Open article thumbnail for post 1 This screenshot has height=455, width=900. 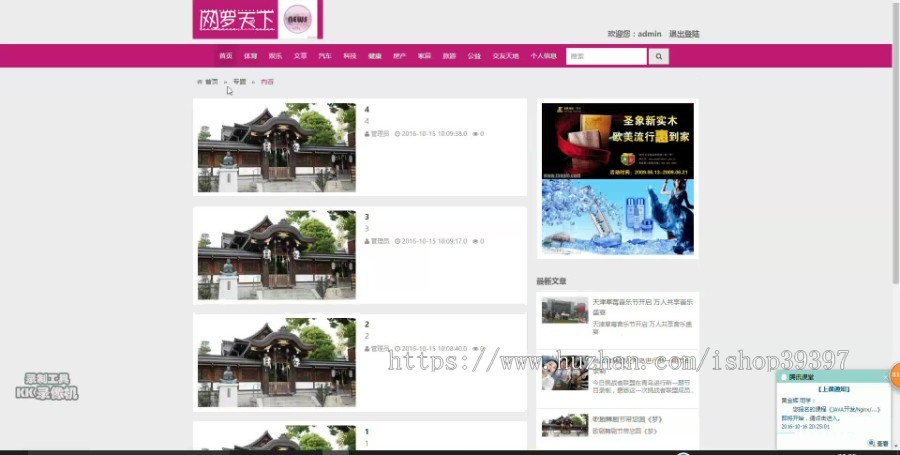277,438
